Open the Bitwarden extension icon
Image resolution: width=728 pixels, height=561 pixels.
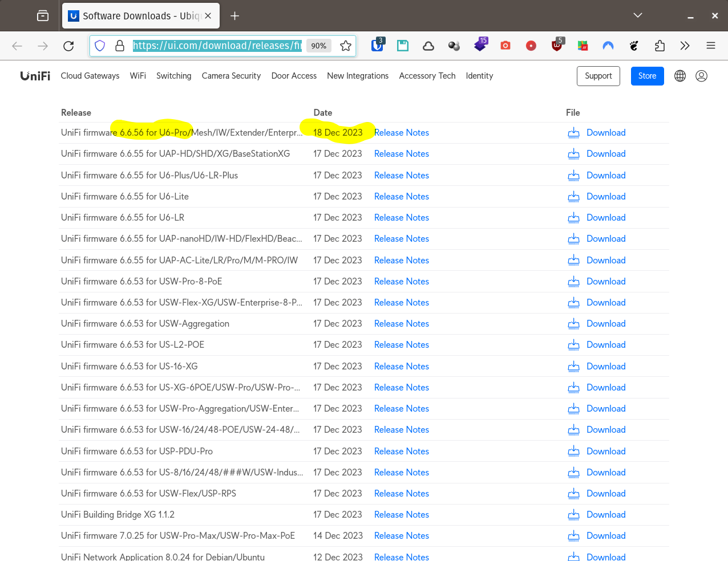[377, 46]
